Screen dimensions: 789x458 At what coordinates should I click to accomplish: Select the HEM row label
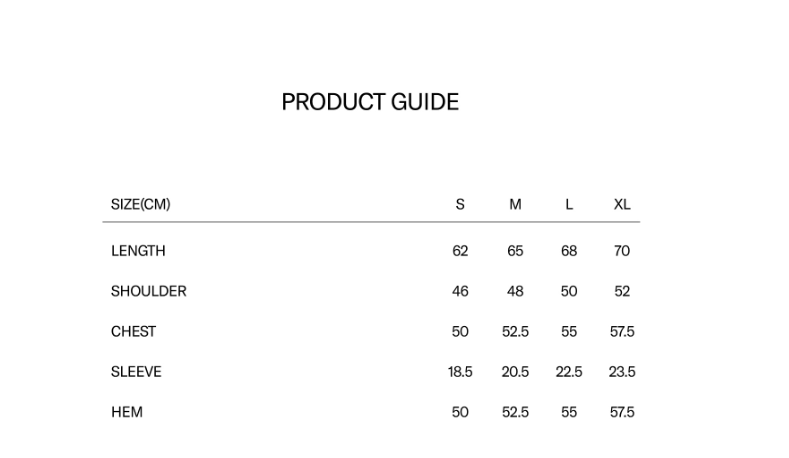(127, 412)
